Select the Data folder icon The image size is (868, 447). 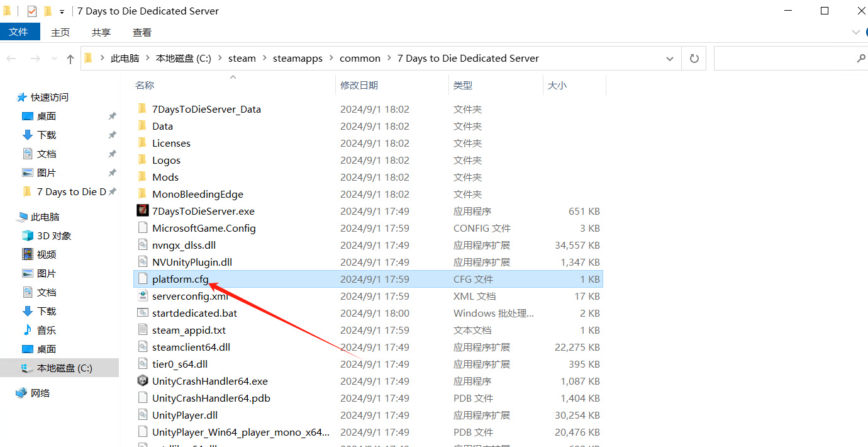pyautogui.click(x=142, y=126)
